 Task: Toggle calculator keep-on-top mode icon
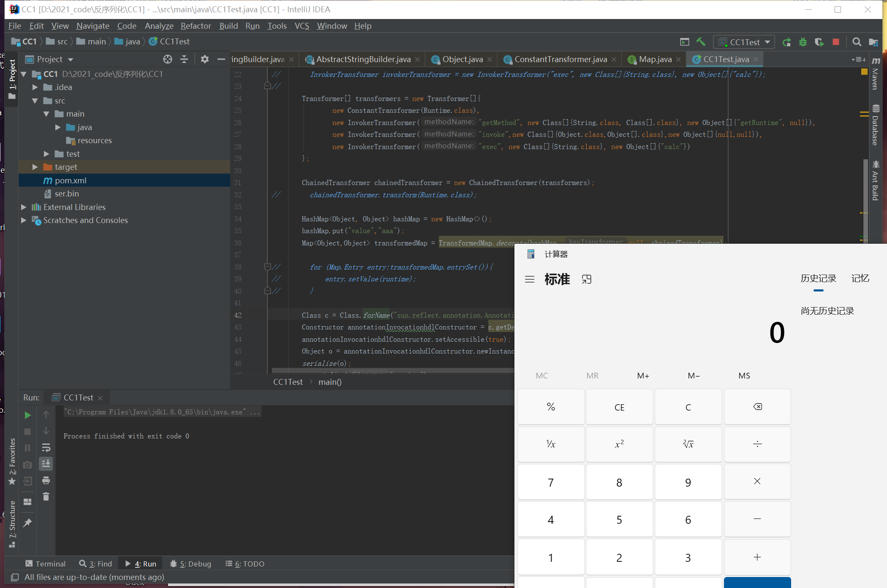(587, 279)
